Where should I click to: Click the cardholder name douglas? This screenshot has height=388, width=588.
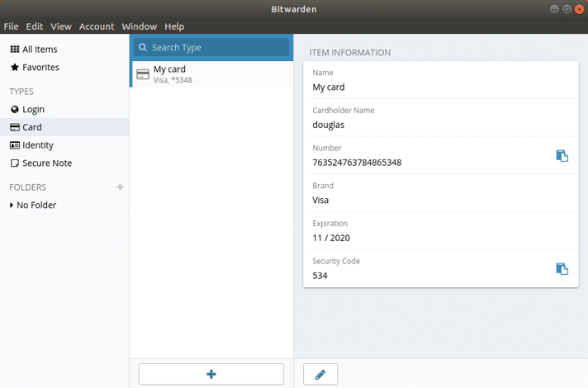[328, 125]
